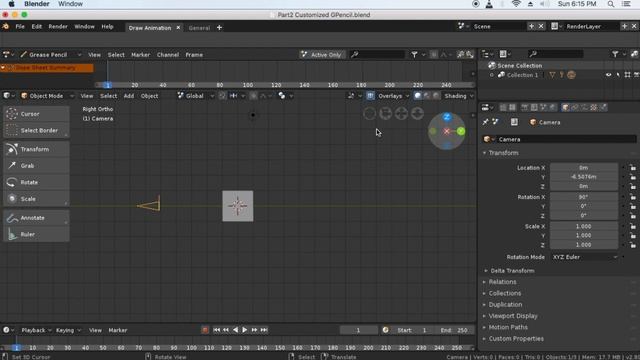640x360 pixels.
Task: Open the Overlays options arrow
Action: coord(407,96)
